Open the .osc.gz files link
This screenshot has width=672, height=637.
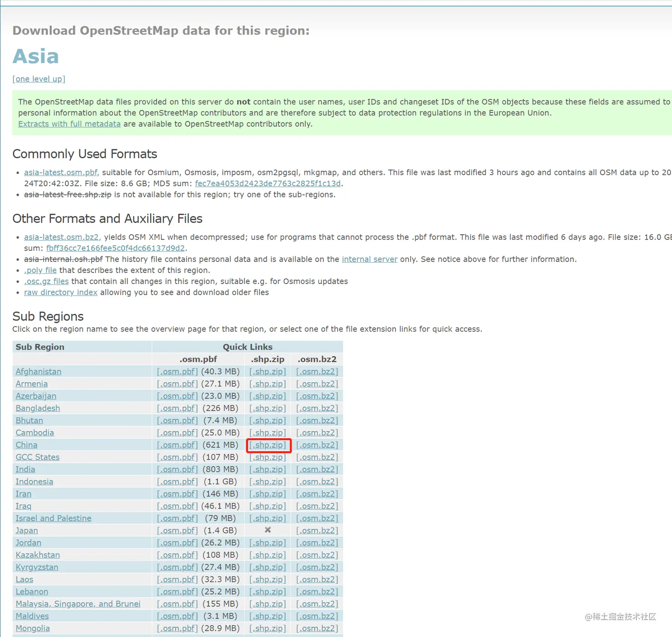coord(47,281)
